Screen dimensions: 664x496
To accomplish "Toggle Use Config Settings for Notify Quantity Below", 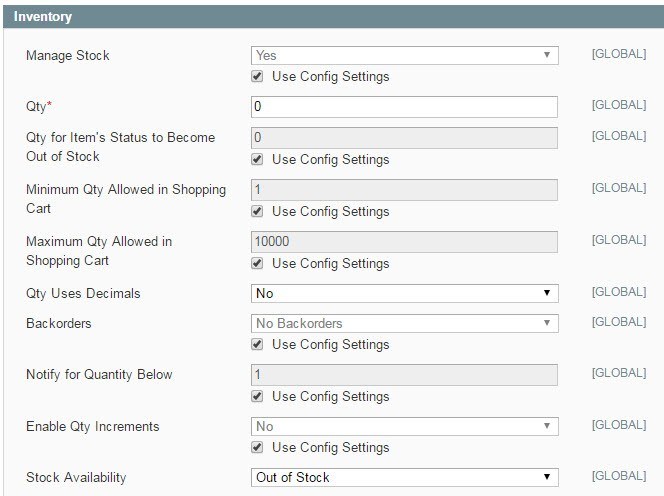I will (x=258, y=397).
